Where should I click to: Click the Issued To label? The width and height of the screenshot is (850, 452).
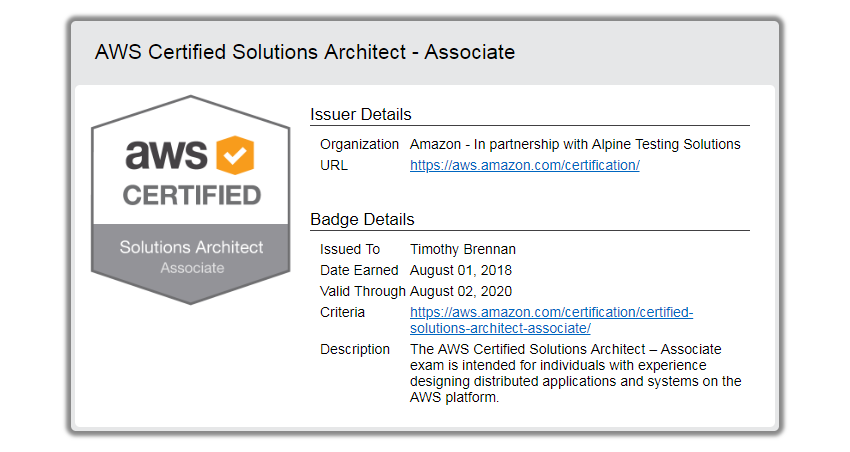pyautogui.click(x=350, y=249)
